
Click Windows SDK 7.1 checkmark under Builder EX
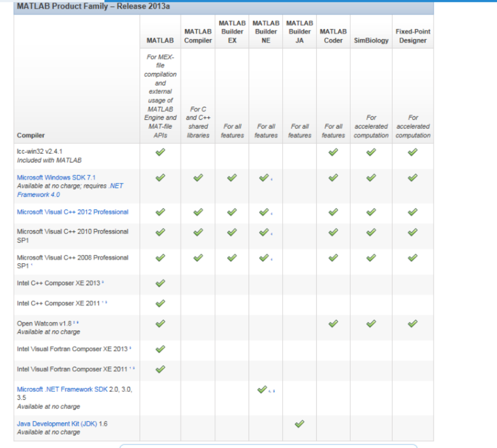(x=232, y=177)
